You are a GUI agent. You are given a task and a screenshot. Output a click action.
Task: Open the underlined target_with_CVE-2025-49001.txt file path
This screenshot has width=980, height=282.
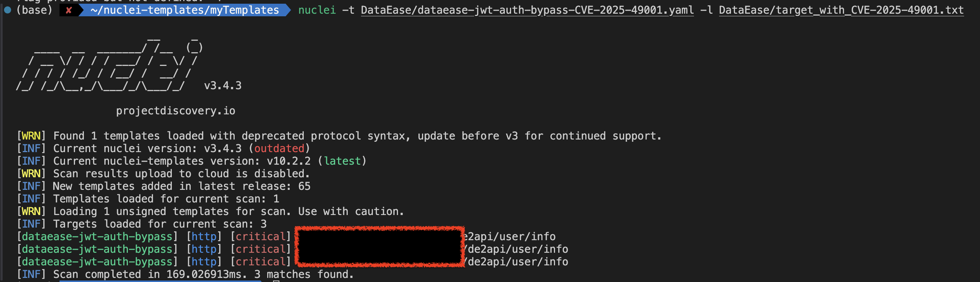[841, 10]
